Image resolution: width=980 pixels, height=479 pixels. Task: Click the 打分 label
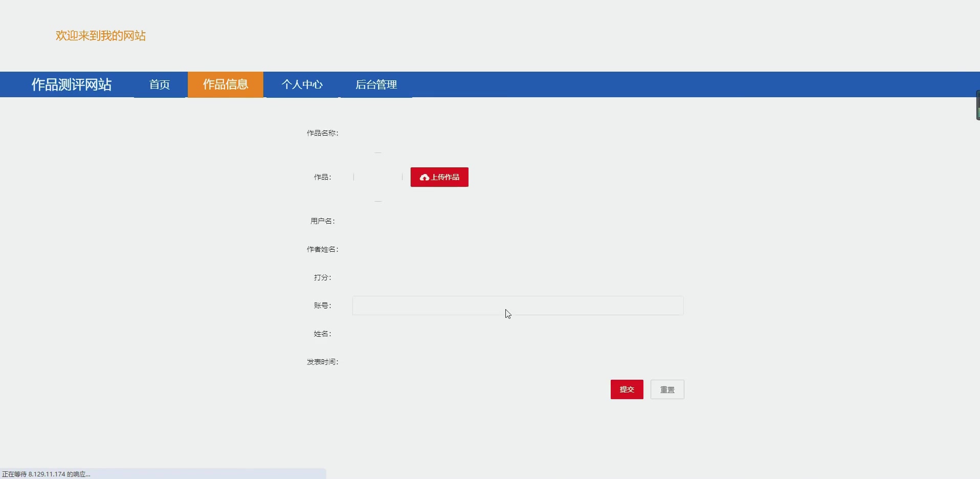pyautogui.click(x=323, y=277)
